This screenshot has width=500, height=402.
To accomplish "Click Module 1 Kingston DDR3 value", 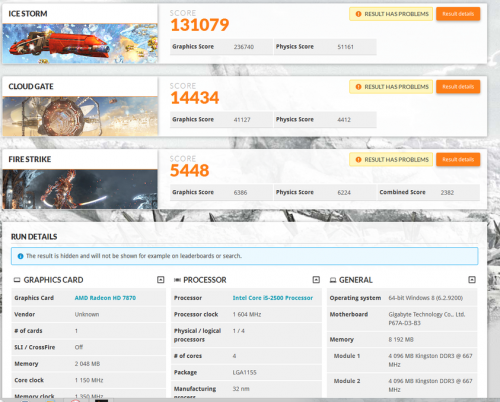I will point(430,360).
